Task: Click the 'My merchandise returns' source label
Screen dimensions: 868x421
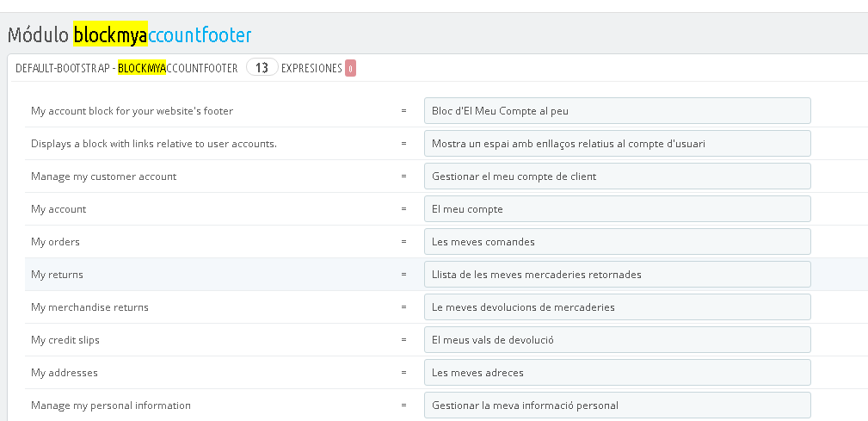Action: click(89, 307)
